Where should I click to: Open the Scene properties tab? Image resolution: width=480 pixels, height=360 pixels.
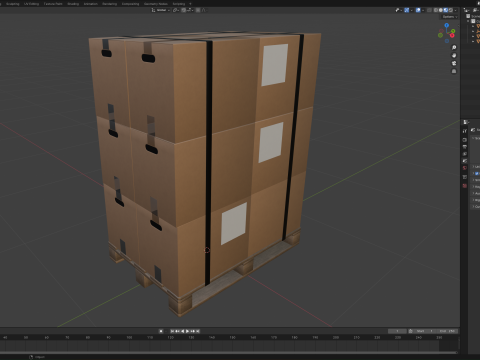465,161
